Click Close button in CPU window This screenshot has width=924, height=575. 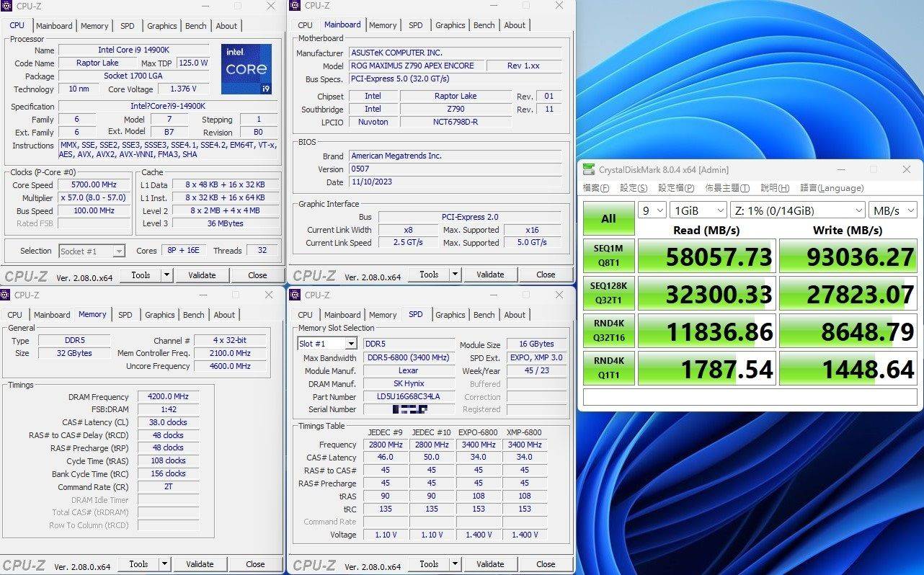click(x=257, y=275)
